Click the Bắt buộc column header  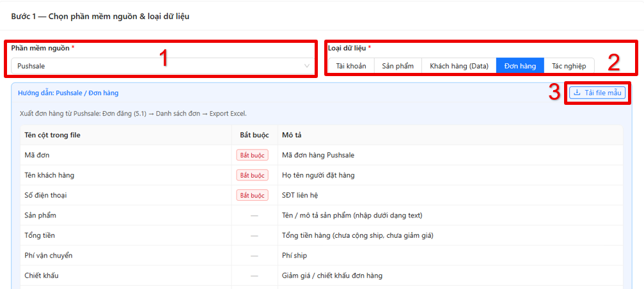coord(255,135)
